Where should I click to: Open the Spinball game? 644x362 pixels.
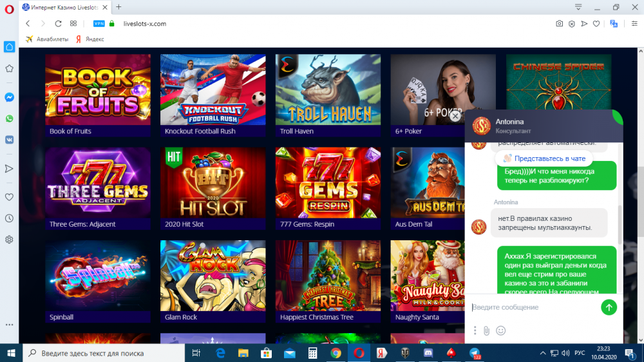[x=98, y=281]
